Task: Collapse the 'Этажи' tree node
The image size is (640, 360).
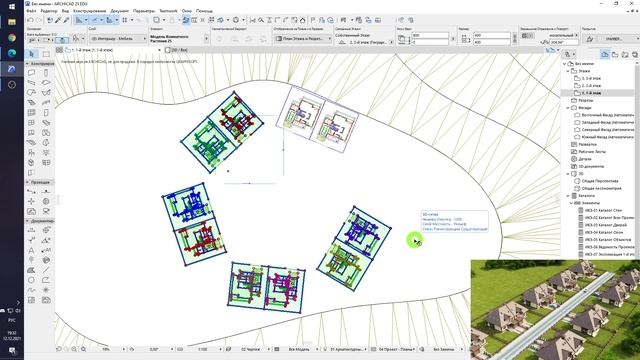Action: 567,71
